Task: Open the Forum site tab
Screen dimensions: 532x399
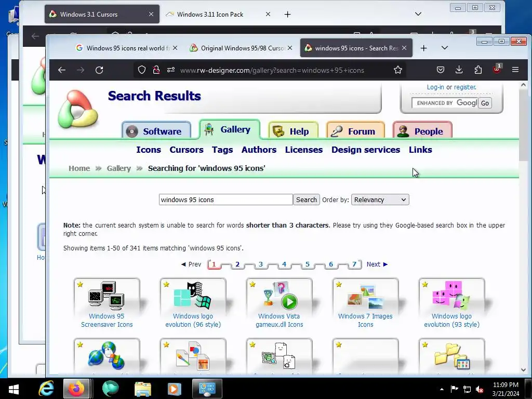Action: click(355, 131)
